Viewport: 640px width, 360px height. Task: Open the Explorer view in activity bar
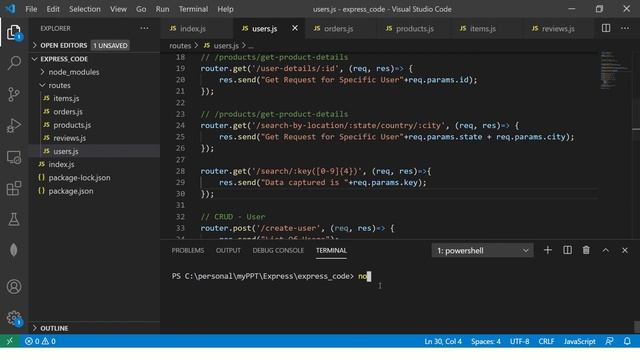coord(14,32)
